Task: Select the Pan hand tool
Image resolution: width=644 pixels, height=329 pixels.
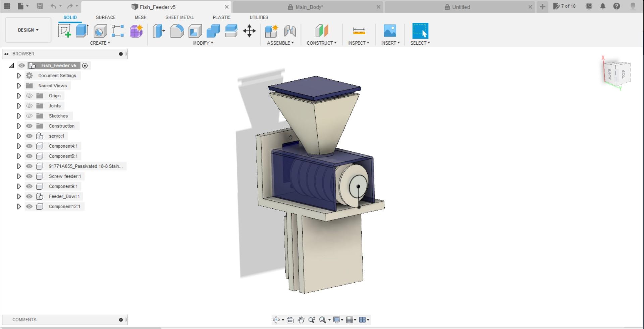Action: (301, 320)
